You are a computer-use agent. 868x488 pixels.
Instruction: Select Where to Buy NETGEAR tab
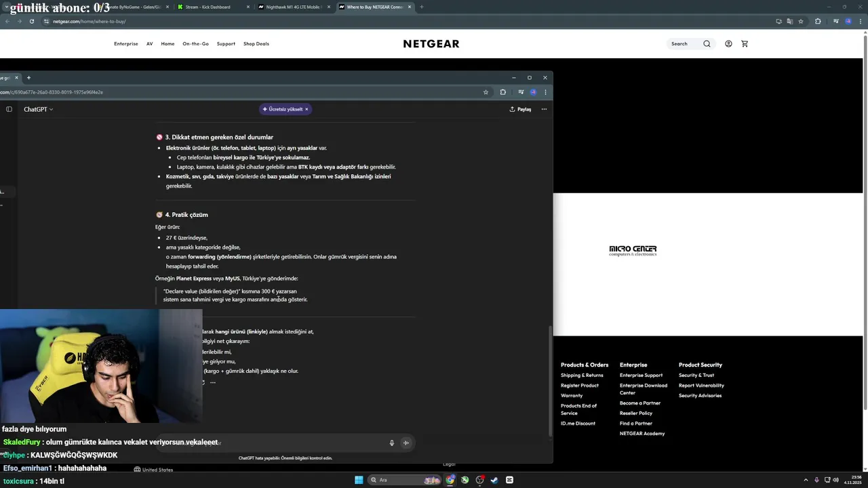[375, 7]
